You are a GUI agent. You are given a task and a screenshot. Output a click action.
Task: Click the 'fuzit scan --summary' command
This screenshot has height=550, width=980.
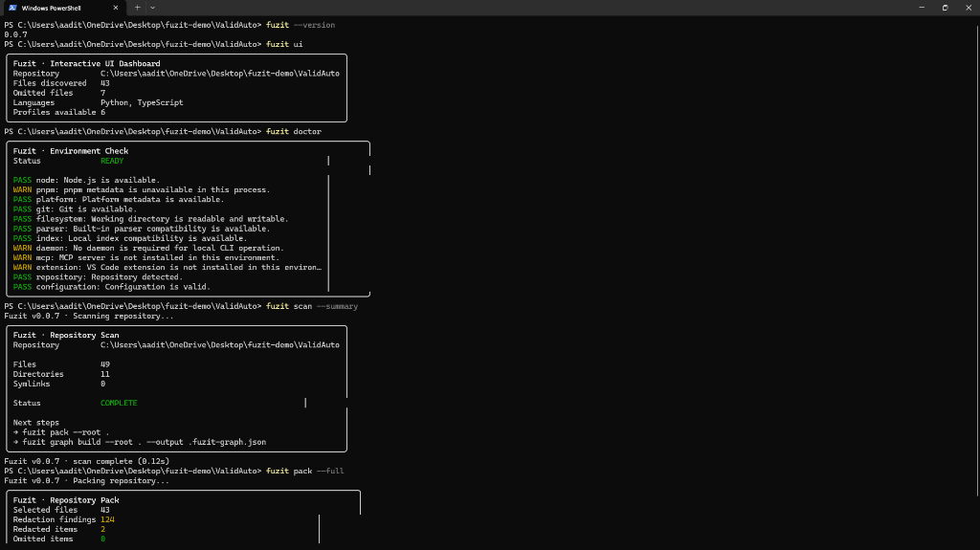[312, 306]
